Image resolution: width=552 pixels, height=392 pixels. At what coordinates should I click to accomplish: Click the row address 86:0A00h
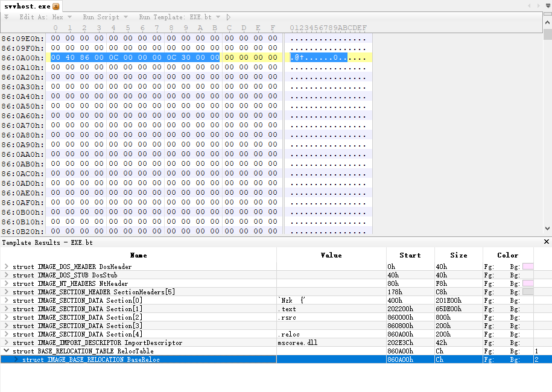23,58
